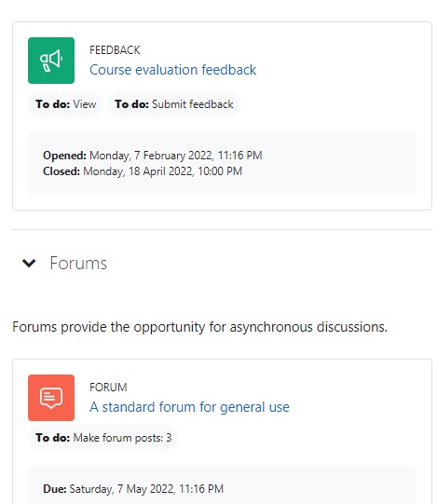Image resolution: width=437 pixels, height=504 pixels.
Task: Collapse the Forums section with the chevron
Action: click(x=29, y=263)
